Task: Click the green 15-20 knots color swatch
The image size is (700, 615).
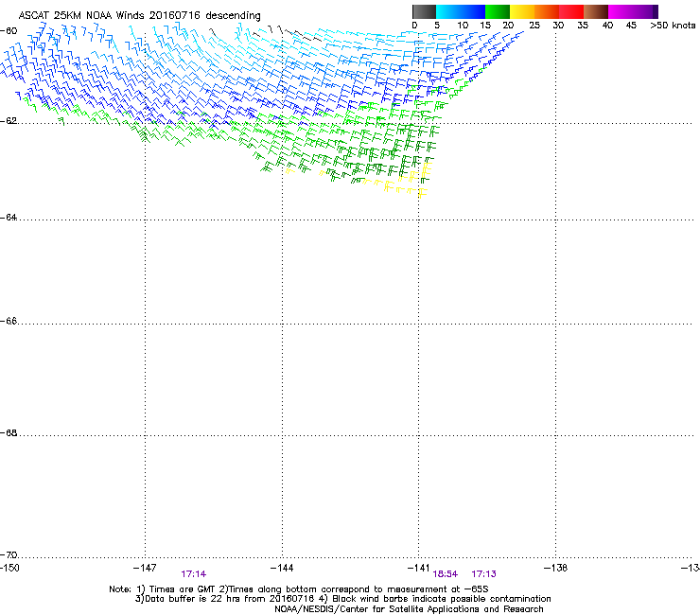Action: point(498,11)
